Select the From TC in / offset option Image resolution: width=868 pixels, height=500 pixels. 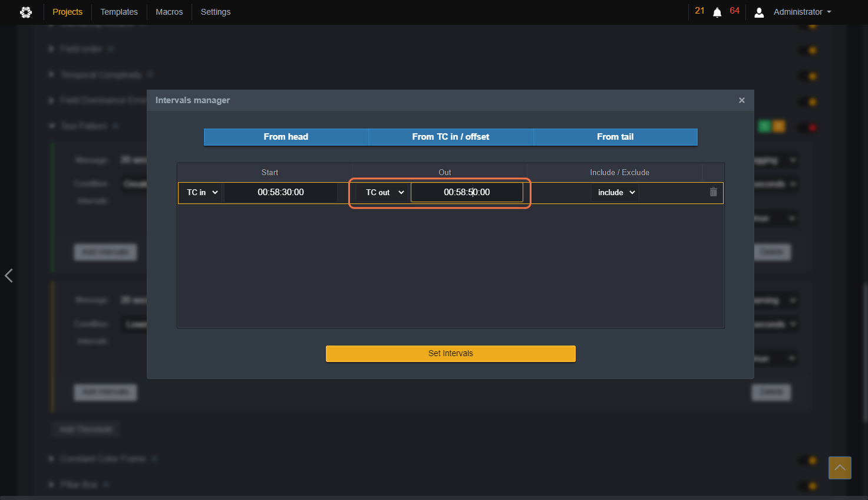point(451,137)
